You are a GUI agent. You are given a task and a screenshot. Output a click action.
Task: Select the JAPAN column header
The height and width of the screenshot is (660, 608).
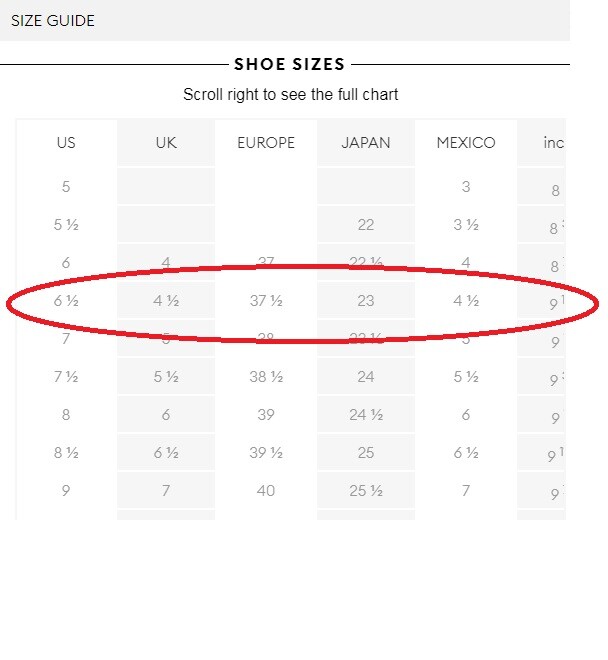[365, 143]
